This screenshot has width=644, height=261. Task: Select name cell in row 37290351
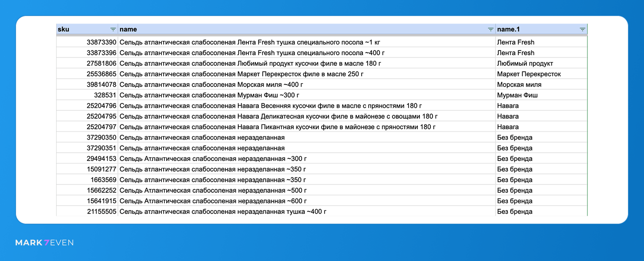tap(307, 148)
